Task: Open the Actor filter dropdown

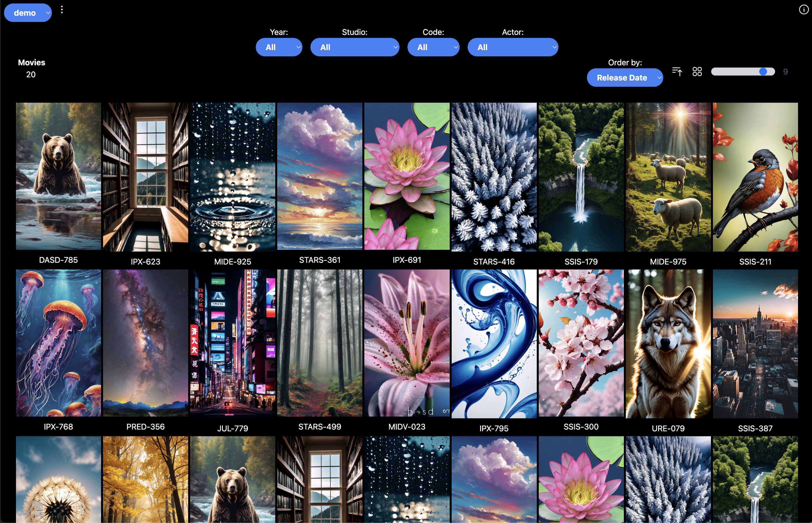Action: (513, 47)
